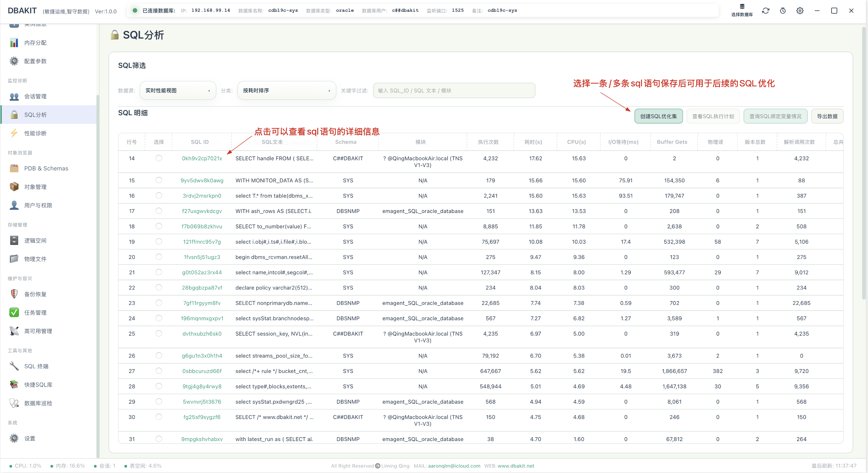The width and height of the screenshot is (868, 473).
Task: Open the high availability satellite icon
Action: click(14, 331)
